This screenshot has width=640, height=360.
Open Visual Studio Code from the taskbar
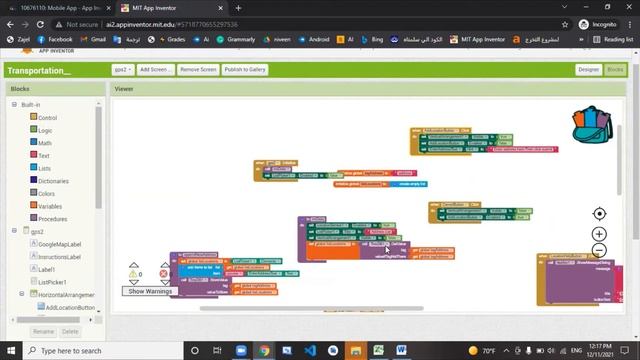[310, 351]
